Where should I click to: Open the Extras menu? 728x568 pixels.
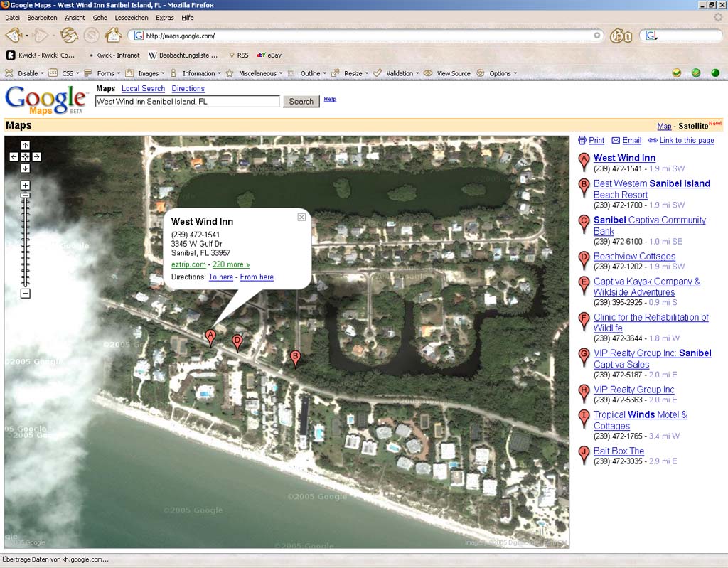165,18
